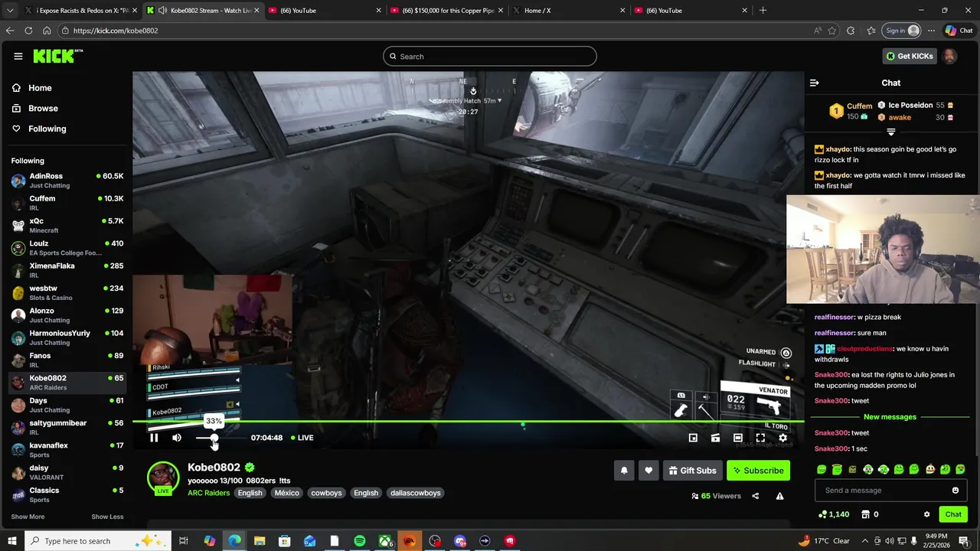The image size is (980, 551).
Task: Go to Home in the sidebar
Action: pyautogui.click(x=31, y=88)
